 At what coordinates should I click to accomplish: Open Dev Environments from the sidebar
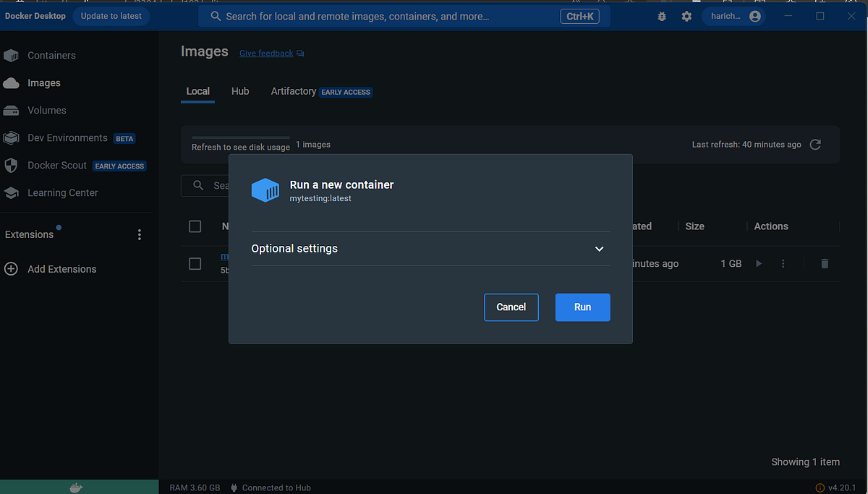[66, 137]
